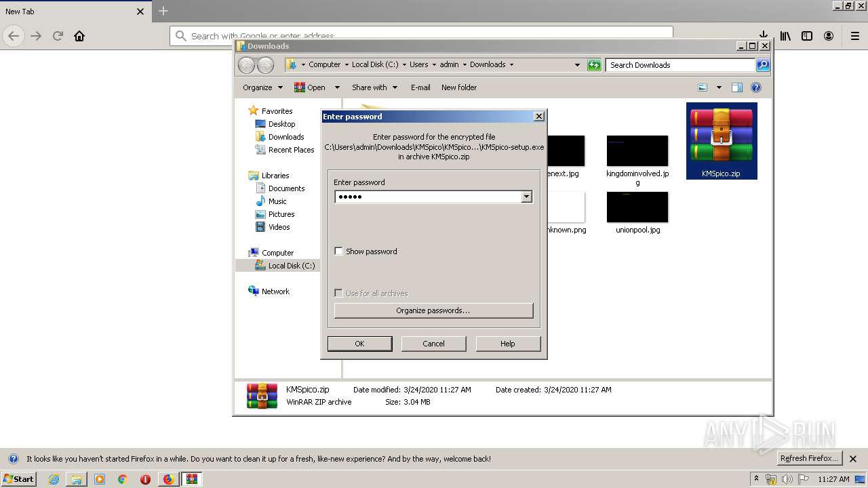Click Explorer forward arrow in Downloads window
Screen dimensions: 868x488
tap(265, 65)
